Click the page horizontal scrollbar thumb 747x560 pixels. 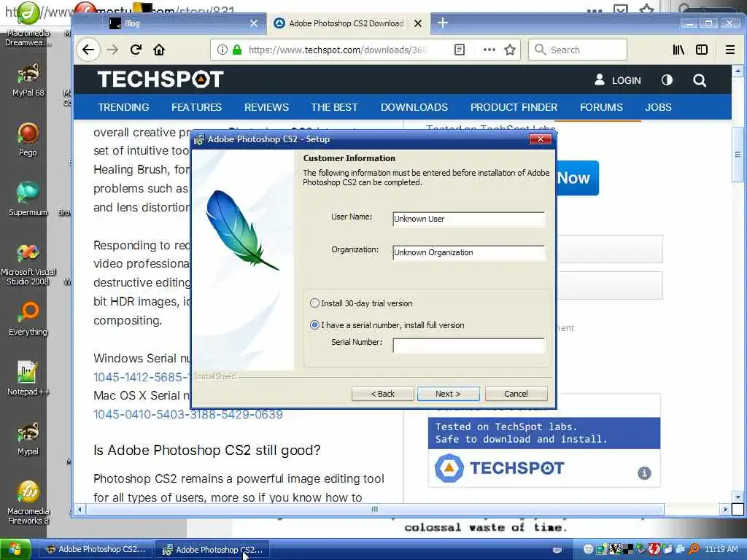375,510
